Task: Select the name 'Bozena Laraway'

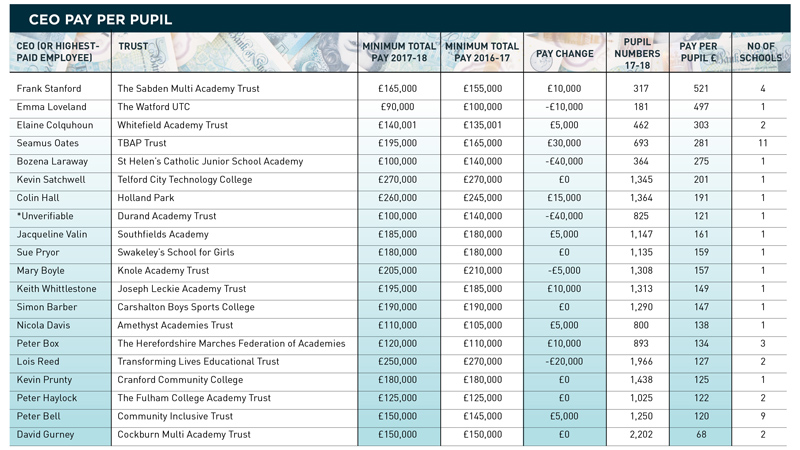Action: (x=52, y=162)
